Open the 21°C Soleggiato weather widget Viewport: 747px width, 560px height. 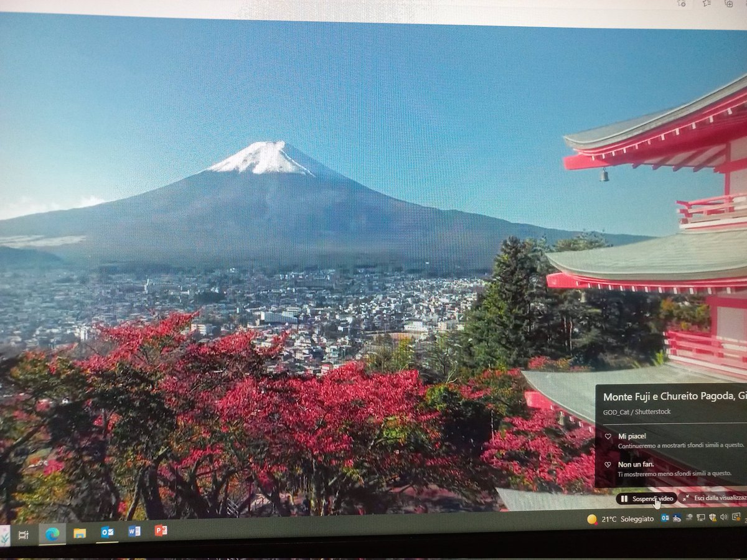[x=621, y=519]
